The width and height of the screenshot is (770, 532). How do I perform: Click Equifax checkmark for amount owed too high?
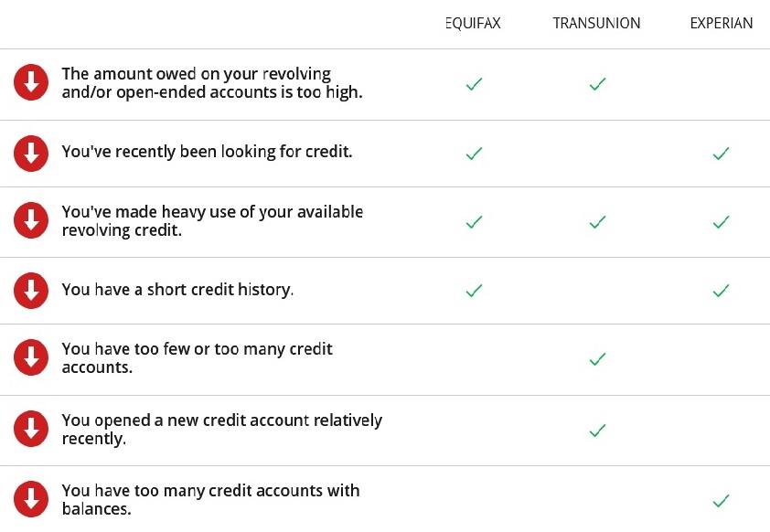(x=474, y=84)
